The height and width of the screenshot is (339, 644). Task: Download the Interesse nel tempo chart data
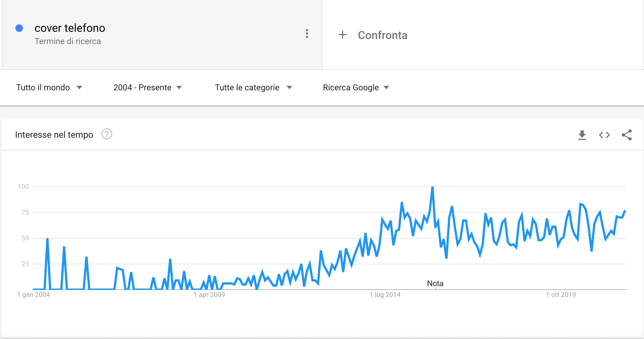click(x=582, y=135)
